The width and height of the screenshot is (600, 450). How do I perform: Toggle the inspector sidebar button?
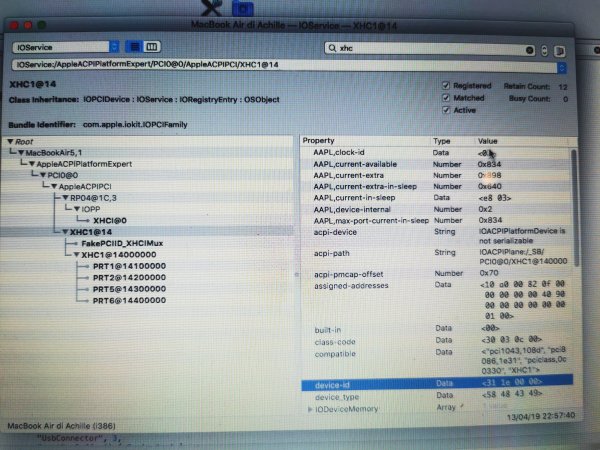(x=559, y=51)
